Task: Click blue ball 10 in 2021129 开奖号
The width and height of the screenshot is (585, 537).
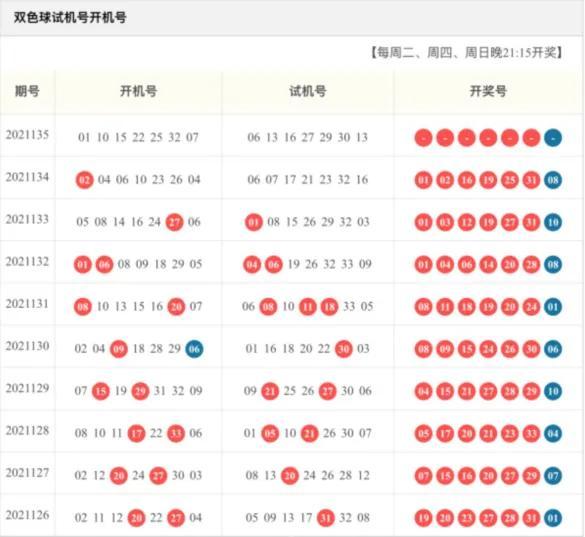Action: pyautogui.click(x=553, y=391)
